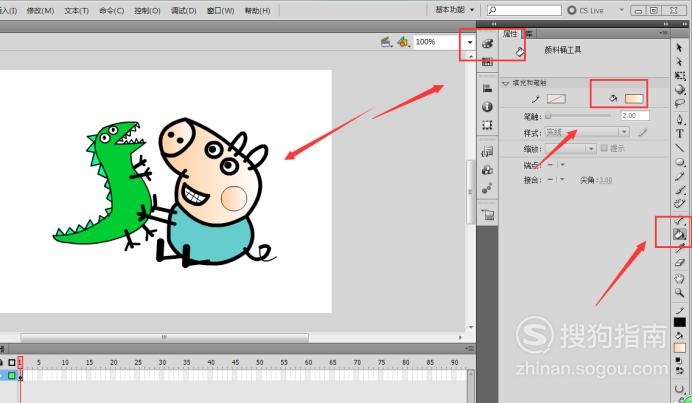The height and width of the screenshot is (403, 692).
Task: Click the Edit Scene icon
Action: pyautogui.click(x=386, y=42)
